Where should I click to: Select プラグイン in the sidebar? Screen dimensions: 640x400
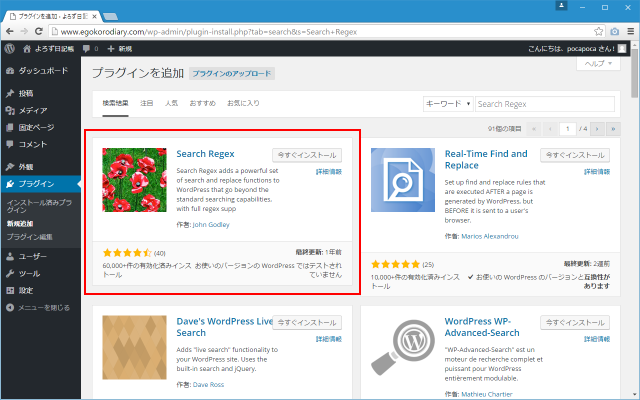pyautogui.click(x=41, y=184)
